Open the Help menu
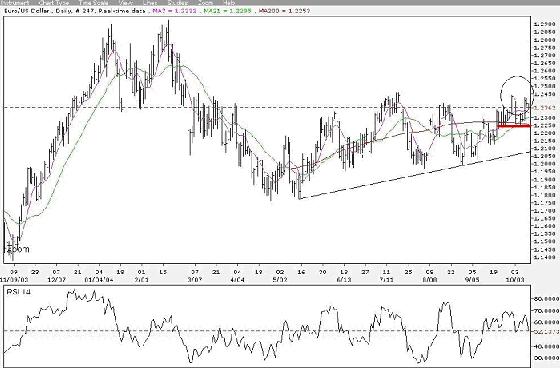560x368 pixels. click(x=229, y=3)
